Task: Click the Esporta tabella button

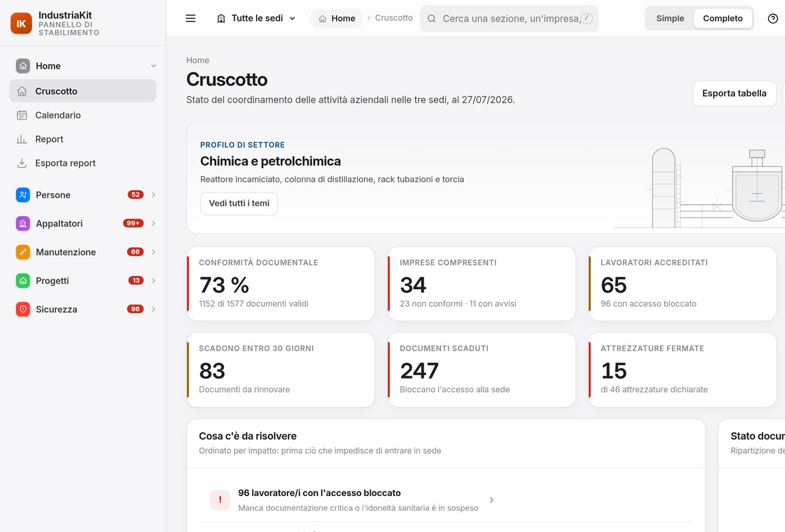Action: click(x=734, y=94)
